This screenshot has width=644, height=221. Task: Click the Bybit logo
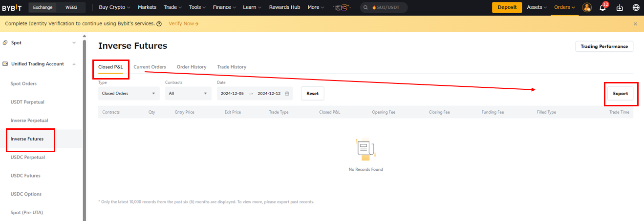[x=12, y=7]
